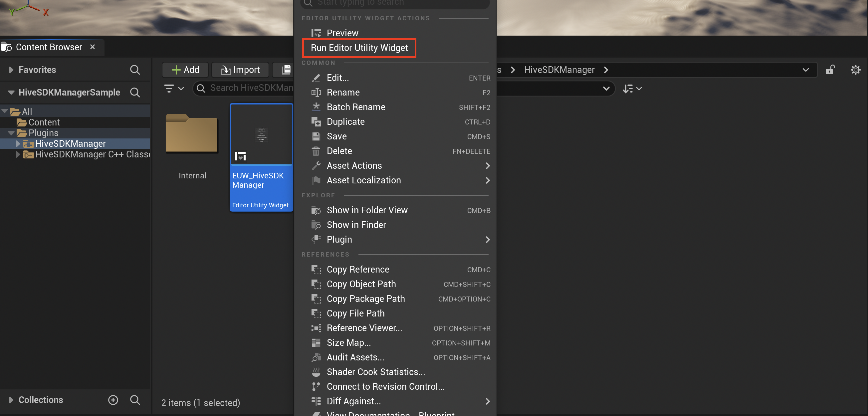Click the save all icon button
The width and height of the screenshot is (868, 416).
tap(286, 70)
